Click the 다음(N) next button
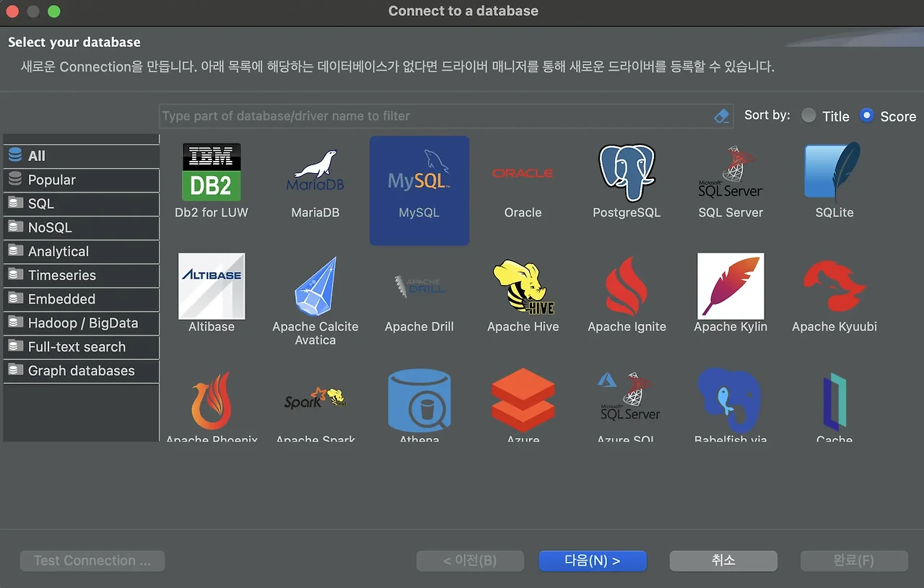This screenshot has height=588, width=924. point(592,561)
